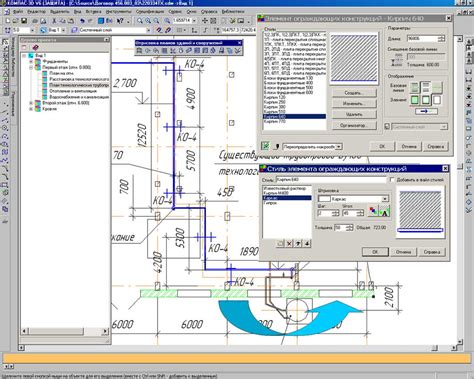Toggle green check button at element dialog bottom-left
This screenshot has height=379, width=474.
pos(265,146)
